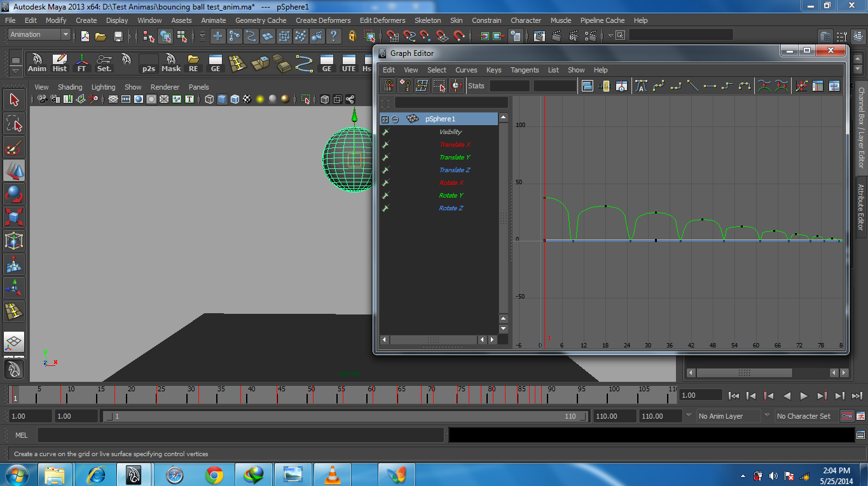
Task: Toggle Auto Keyframe near the playback range
Action: 846,415
